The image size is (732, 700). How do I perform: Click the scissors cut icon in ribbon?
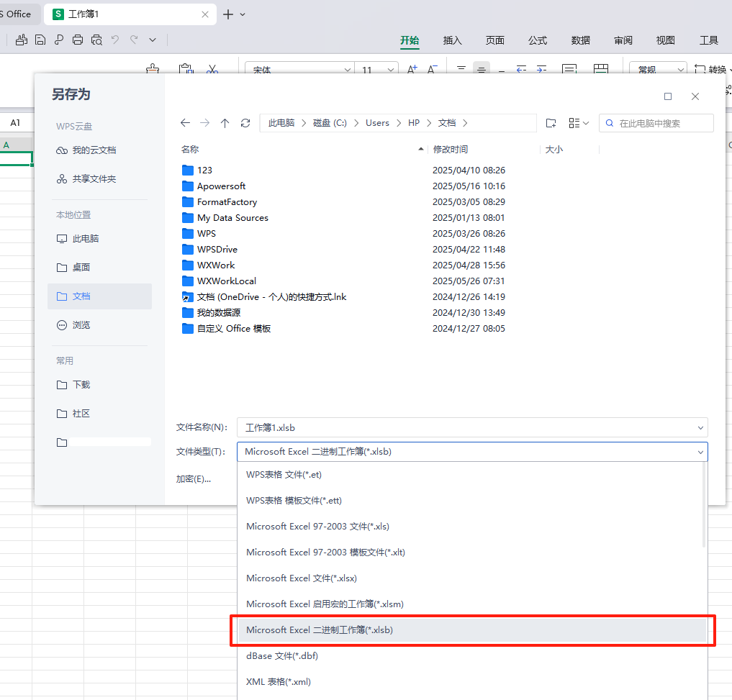[x=212, y=70]
